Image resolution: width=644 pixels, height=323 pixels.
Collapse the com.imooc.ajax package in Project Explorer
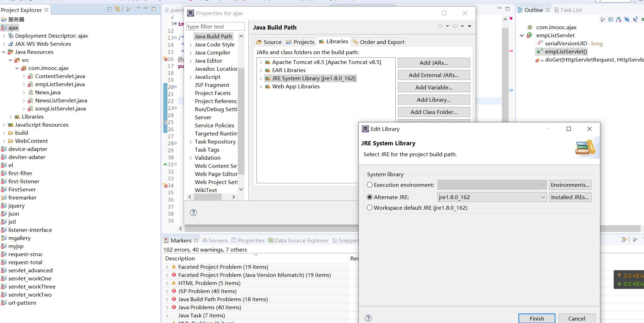point(17,68)
